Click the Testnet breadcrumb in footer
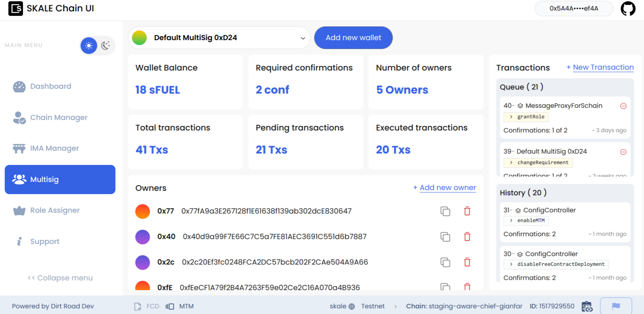Viewport: 644px width, 314px height. click(x=373, y=306)
